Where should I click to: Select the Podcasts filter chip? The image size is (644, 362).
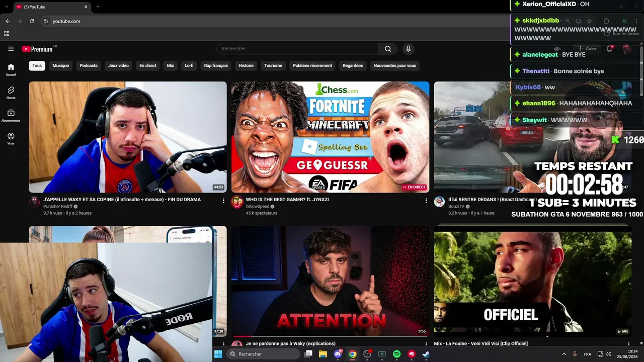coord(89,65)
